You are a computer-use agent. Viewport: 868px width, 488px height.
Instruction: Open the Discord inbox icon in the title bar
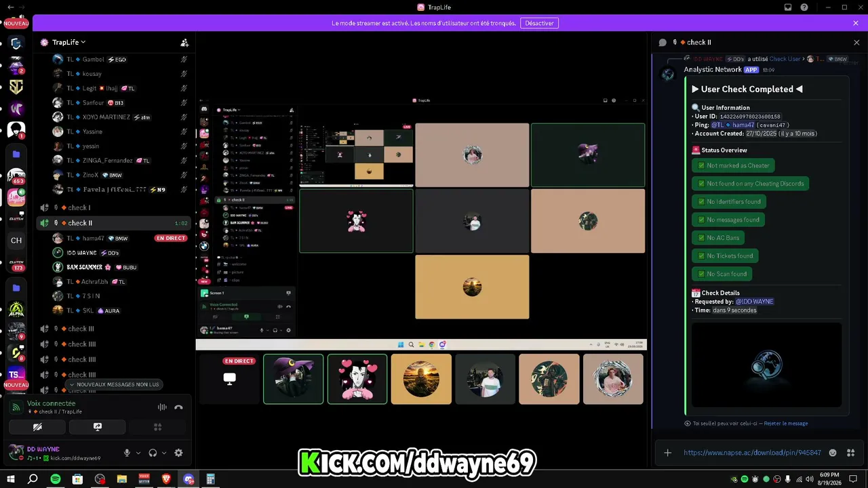point(788,7)
